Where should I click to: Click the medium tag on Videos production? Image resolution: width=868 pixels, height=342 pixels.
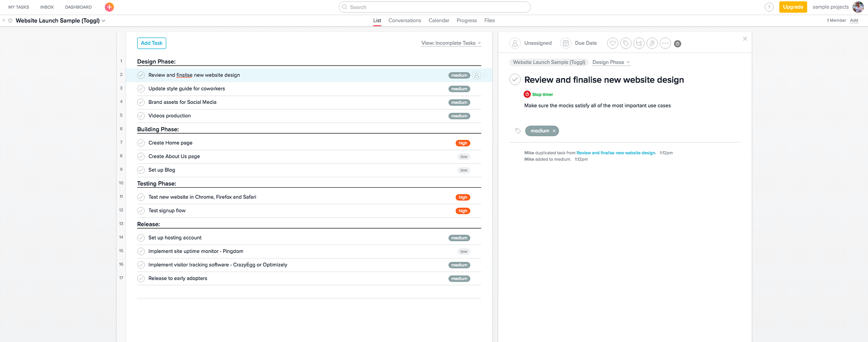point(459,116)
